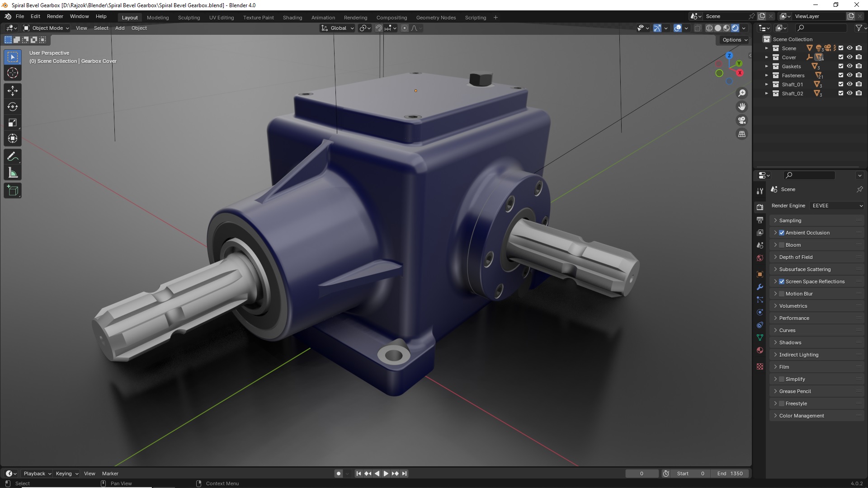Image resolution: width=868 pixels, height=488 pixels.
Task: Switch to the Shading workspace tab
Action: (292, 18)
